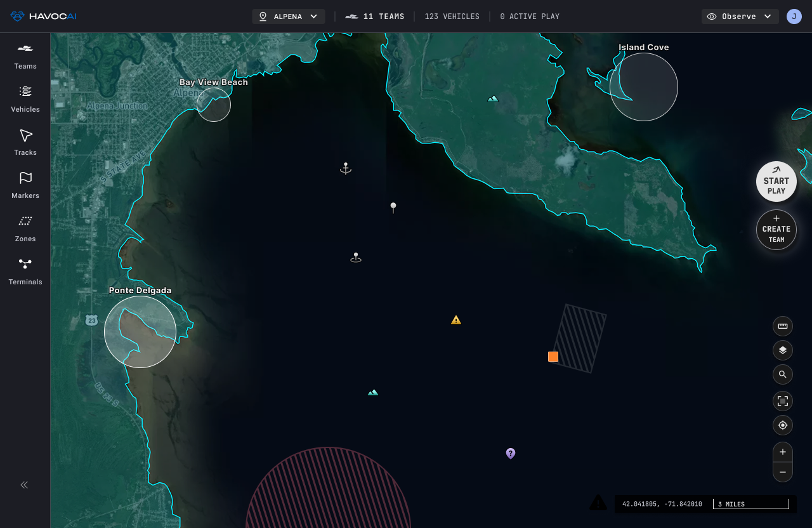Select the white pin marker on map
Viewport: 812px width, 528px height.
[x=393, y=208]
